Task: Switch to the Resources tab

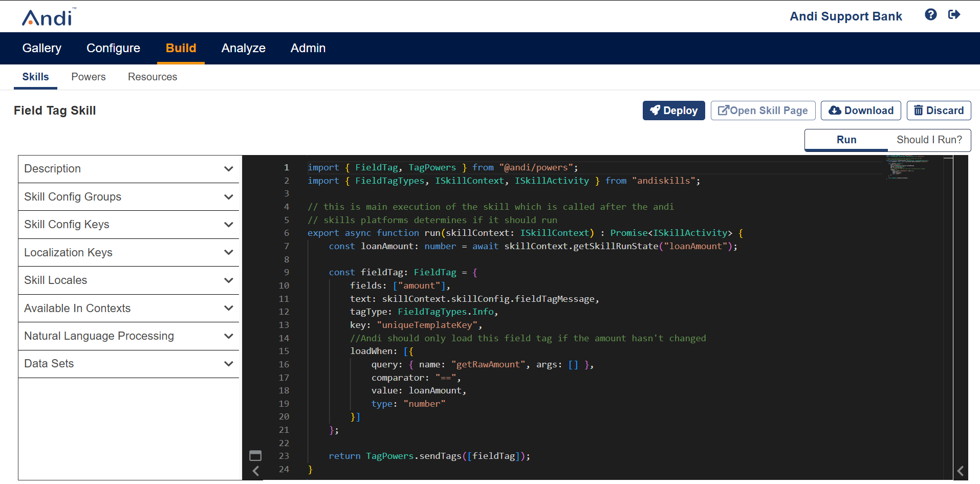Action: coord(153,77)
